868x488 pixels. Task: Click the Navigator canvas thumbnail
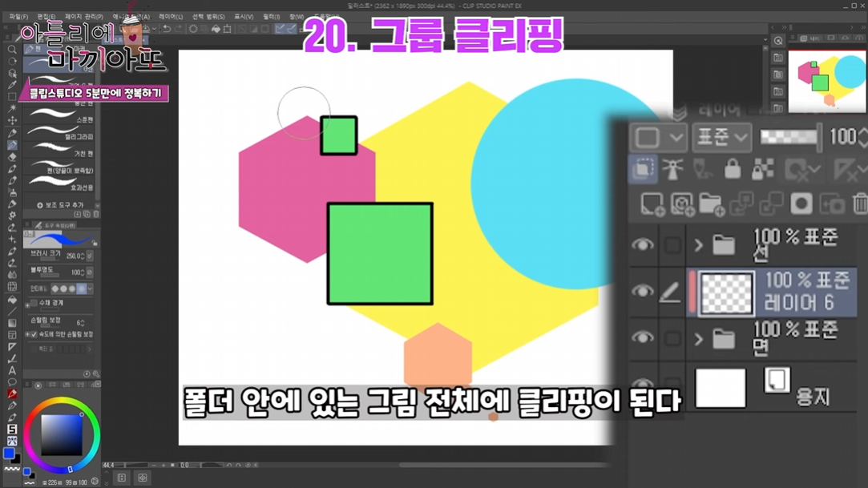(x=827, y=82)
